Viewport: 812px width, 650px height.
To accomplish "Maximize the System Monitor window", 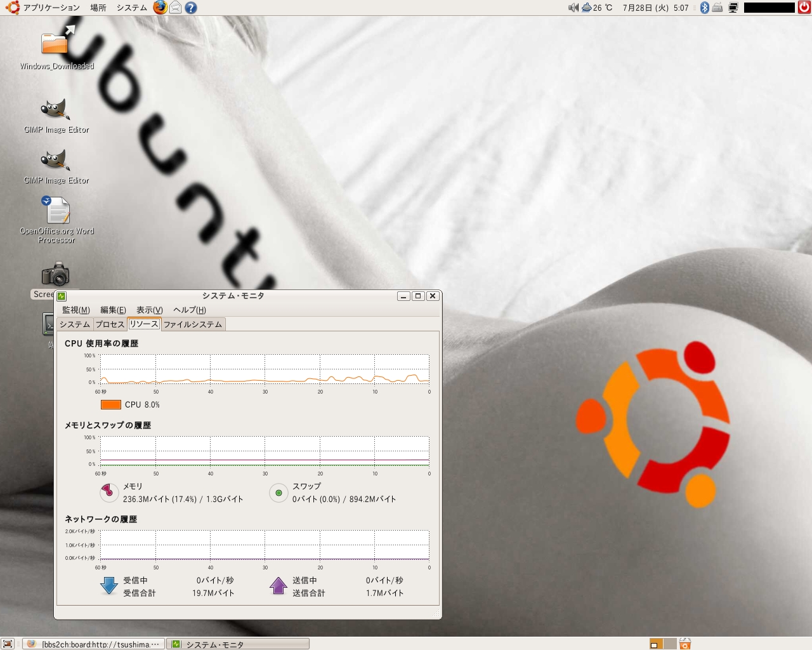I will [x=418, y=296].
